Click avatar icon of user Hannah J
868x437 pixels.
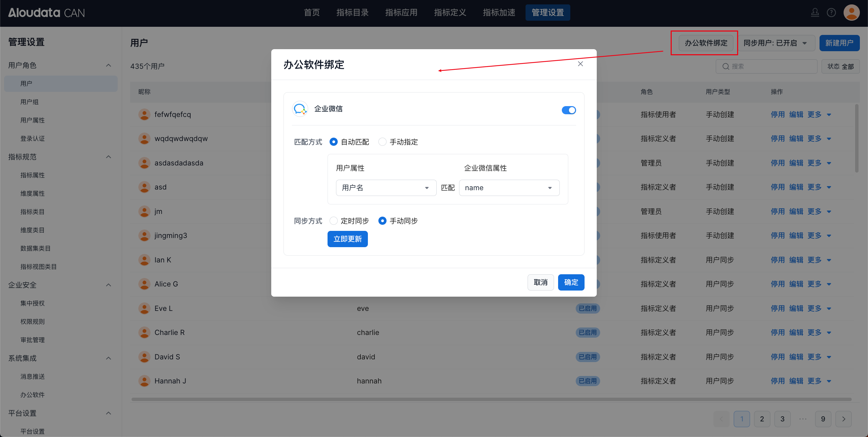tap(144, 381)
